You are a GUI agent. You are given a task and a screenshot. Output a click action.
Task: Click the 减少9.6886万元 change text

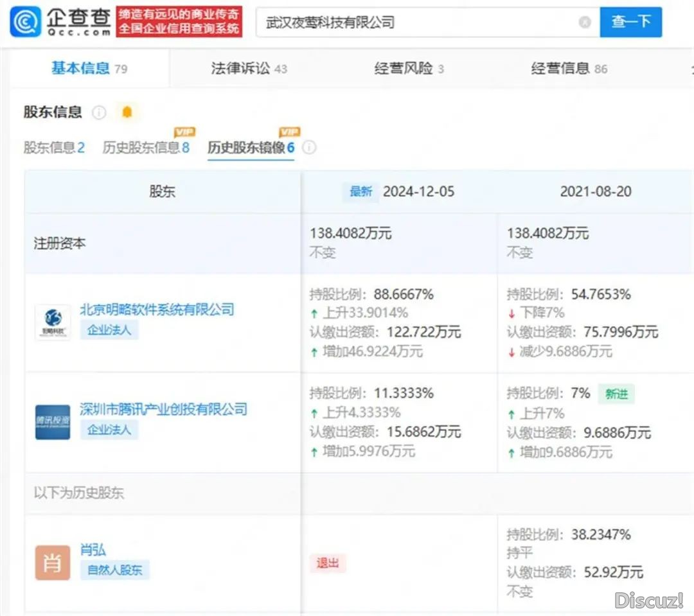click(566, 351)
